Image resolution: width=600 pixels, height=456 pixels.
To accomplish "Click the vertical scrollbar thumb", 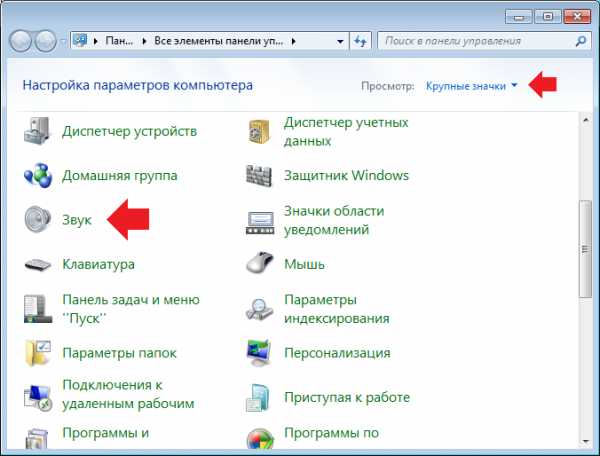I will point(585,249).
